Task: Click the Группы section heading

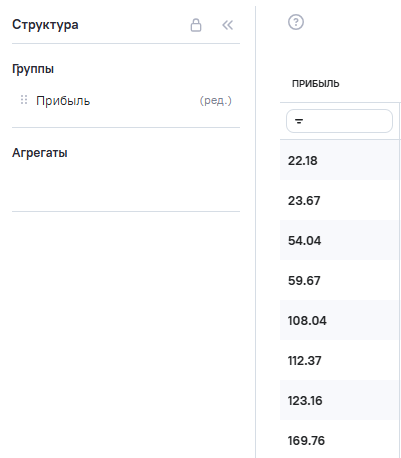Action: (x=33, y=69)
